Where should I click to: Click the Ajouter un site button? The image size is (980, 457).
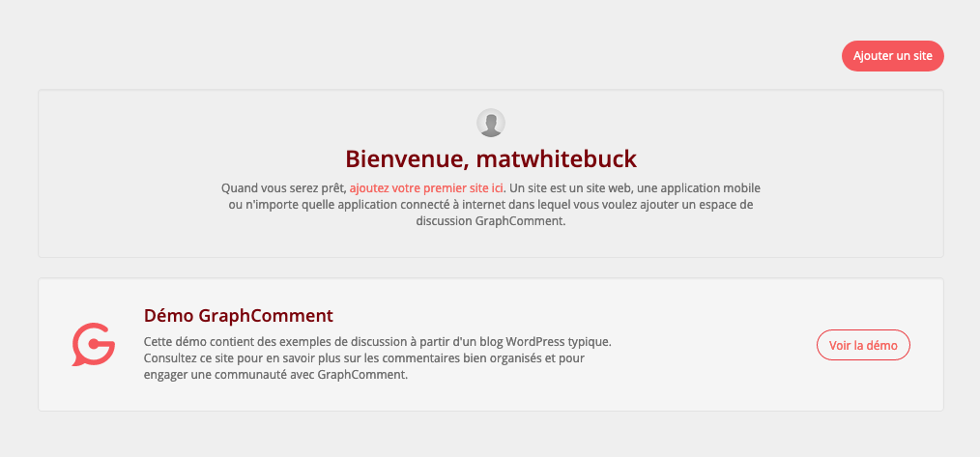[x=892, y=56]
